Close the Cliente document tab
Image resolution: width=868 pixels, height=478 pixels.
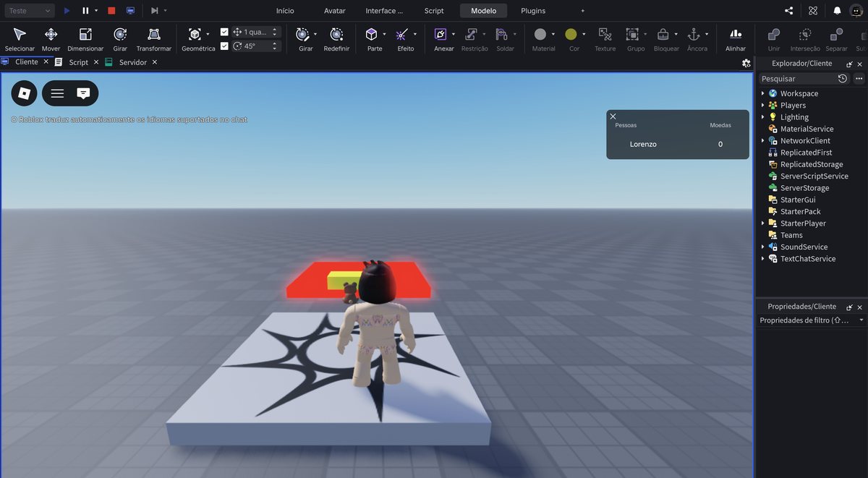pos(46,62)
